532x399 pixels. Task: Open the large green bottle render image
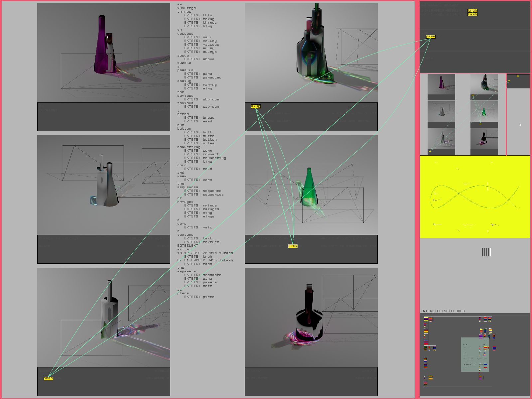pyautogui.click(x=311, y=185)
